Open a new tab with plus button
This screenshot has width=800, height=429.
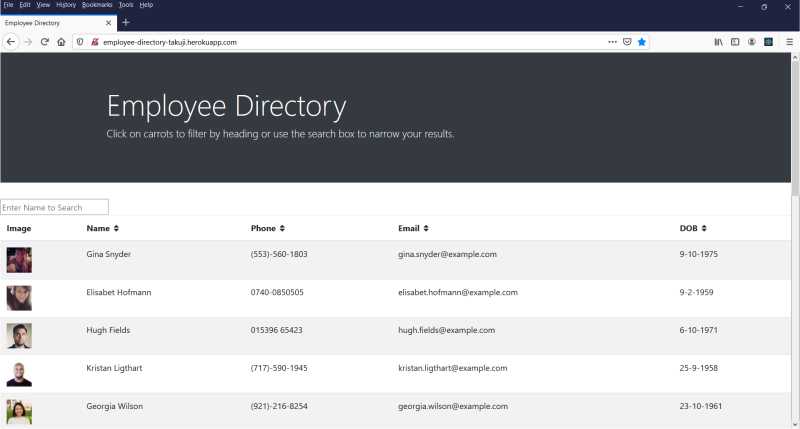[x=126, y=22]
